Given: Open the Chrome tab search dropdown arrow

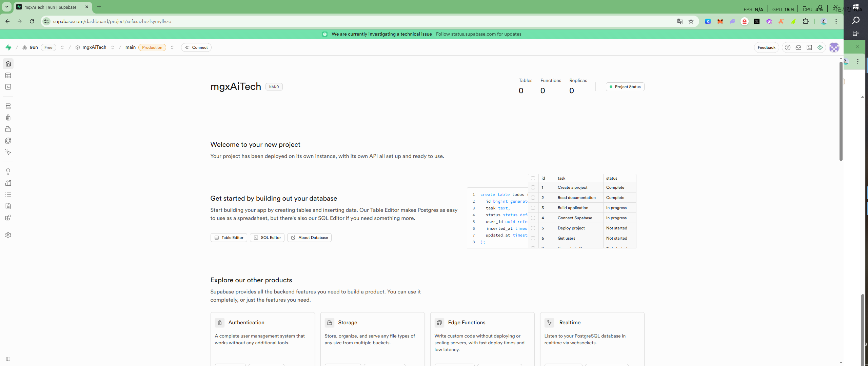Looking at the screenshot, I should tap(7, 7).
